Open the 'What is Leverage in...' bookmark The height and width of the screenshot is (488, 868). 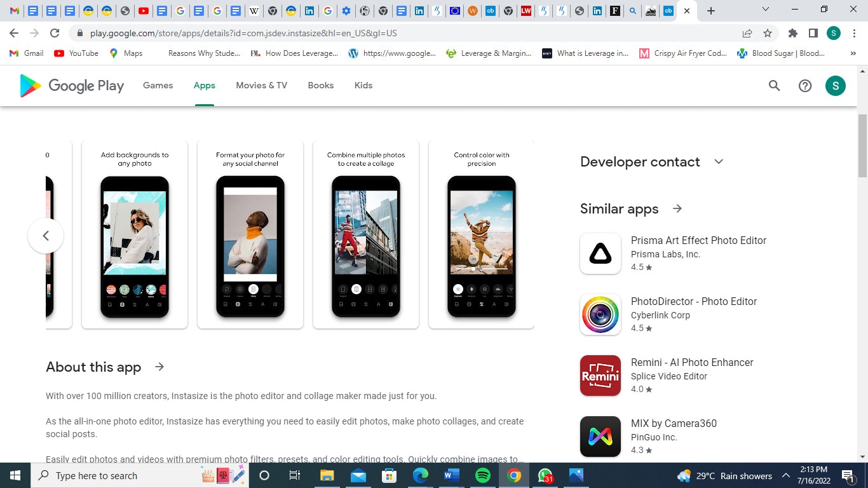tap(585, 53)
